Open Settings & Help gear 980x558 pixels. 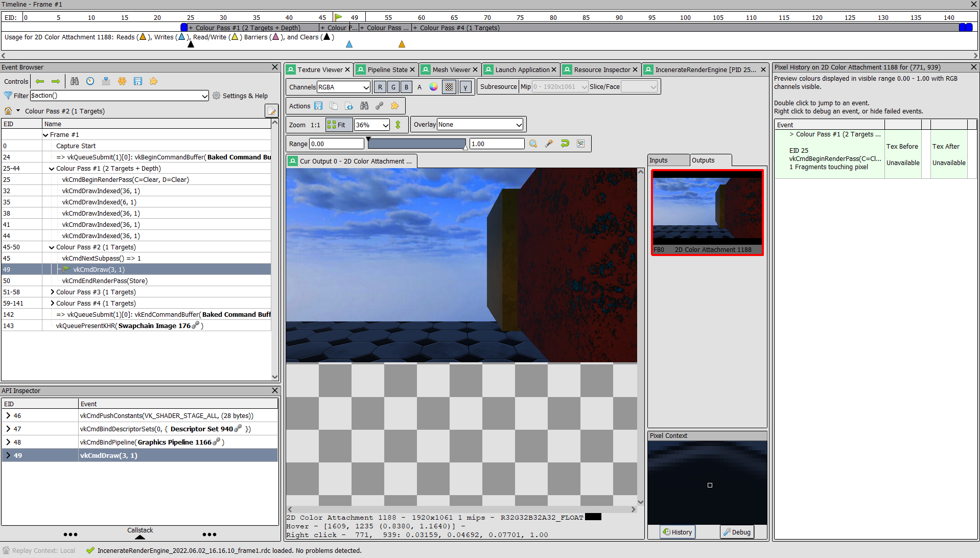click(240, 96)
